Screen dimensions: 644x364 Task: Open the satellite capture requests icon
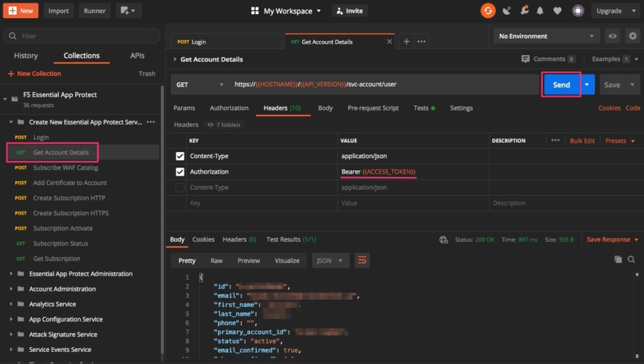[x=507, y=11]
